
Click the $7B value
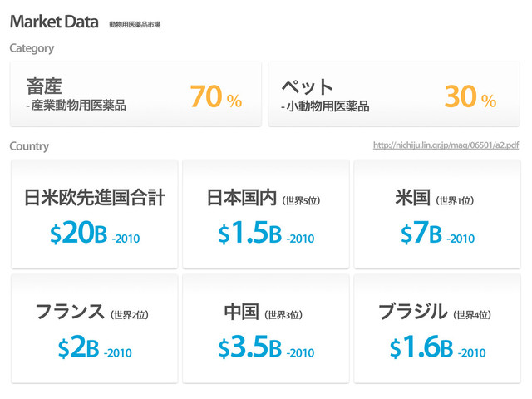coord(421,233)
